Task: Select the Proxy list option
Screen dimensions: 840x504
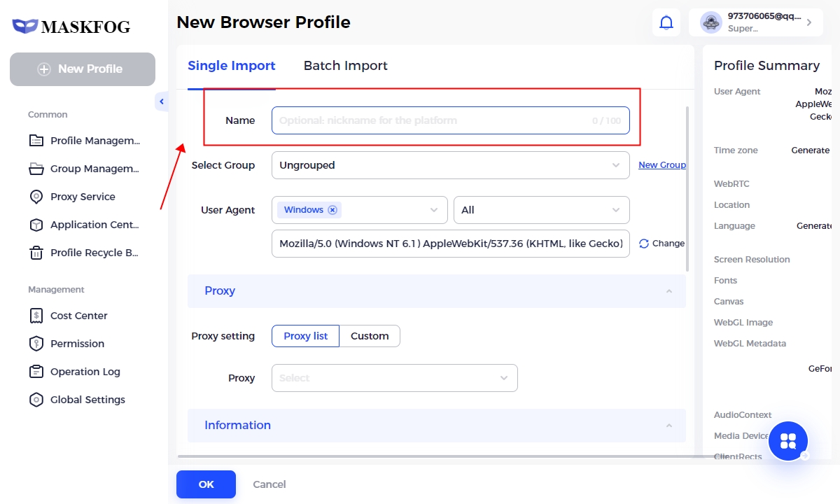Action: [305, 336]
